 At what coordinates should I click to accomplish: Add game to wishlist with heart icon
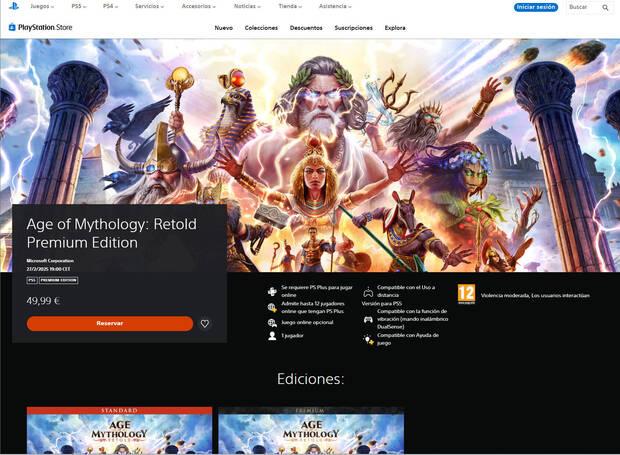coord(204,324)
